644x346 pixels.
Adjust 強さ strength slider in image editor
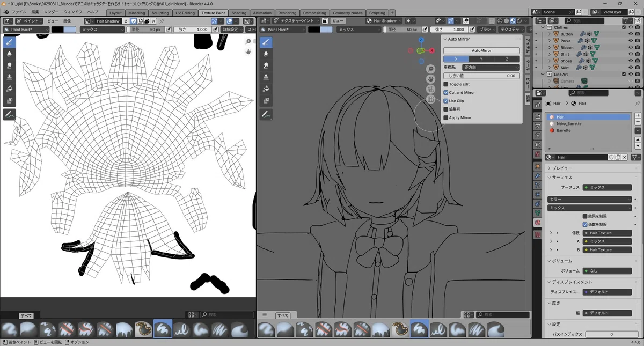pyautogui.click(x=192, y=30)
